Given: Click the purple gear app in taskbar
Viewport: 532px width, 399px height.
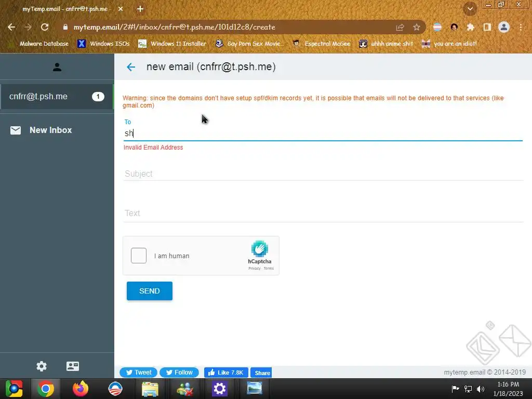Looking at the screenshot, I should (220, 389).
